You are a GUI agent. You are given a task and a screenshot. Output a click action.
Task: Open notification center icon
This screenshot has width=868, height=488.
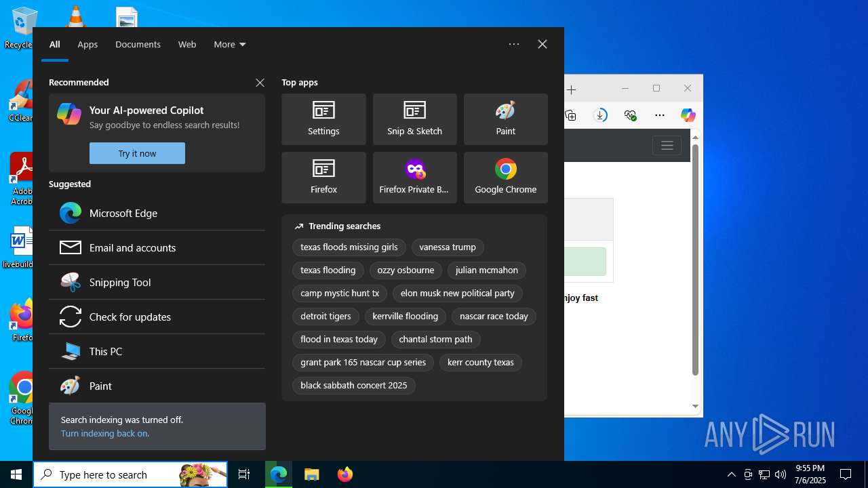(846, 474)
